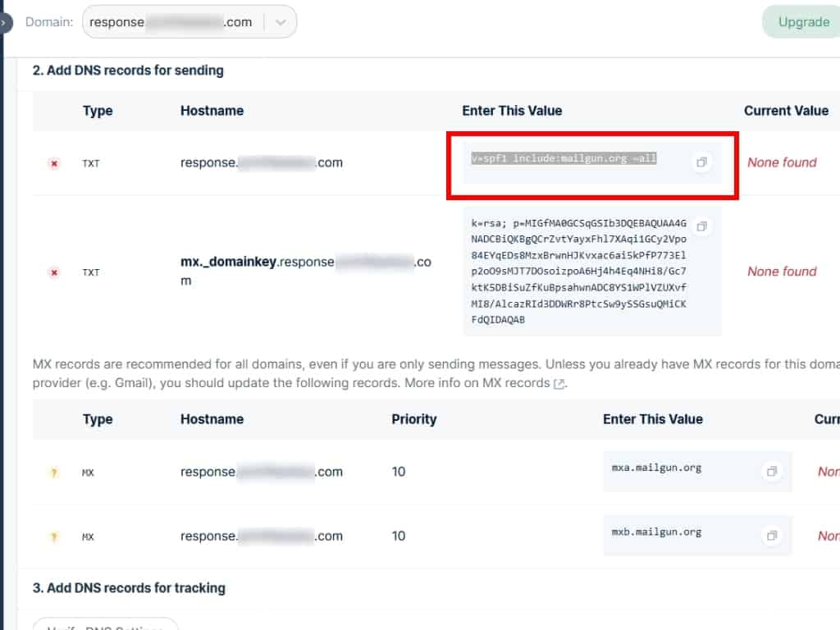Click the mxb.mailgun.org value field
This screenshot has height=630, width=840.
click(x=656, y=532)
